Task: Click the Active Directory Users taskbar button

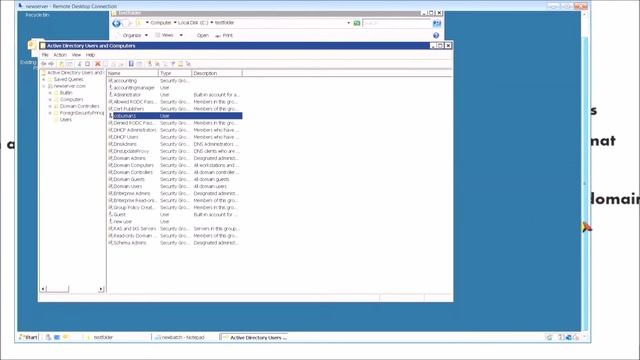Action: click(254, 338)
